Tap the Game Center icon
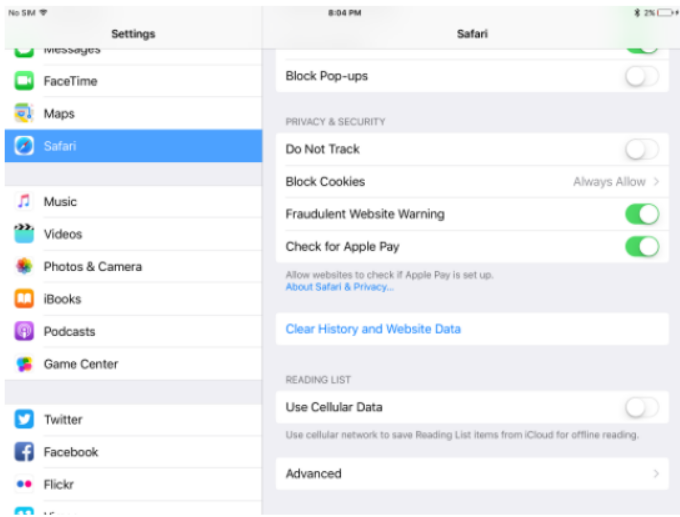The height and width of the screenshot is (517, 680). pyautogui.click(x=25, y=364)
